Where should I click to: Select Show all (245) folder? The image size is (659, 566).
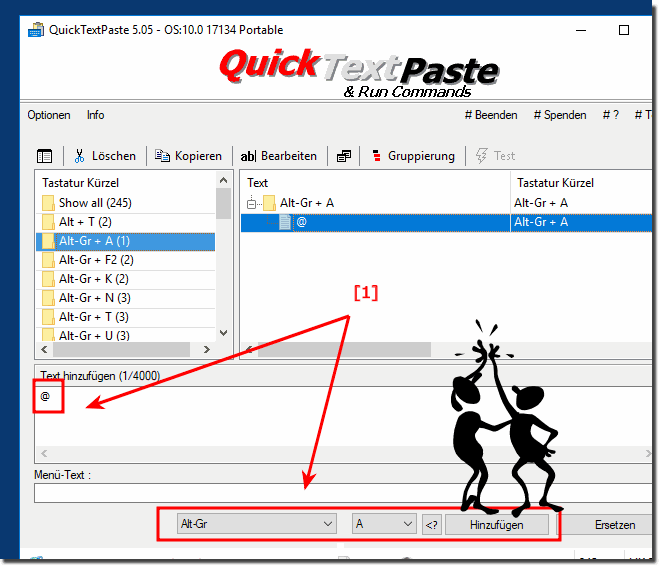point(126,203)
